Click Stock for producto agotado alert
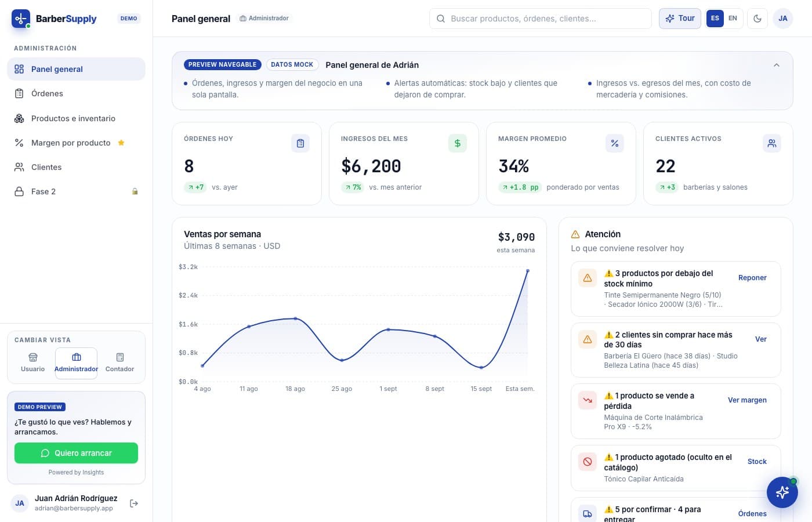Viewport: 812px width, 522px height. tap(757, 462)
